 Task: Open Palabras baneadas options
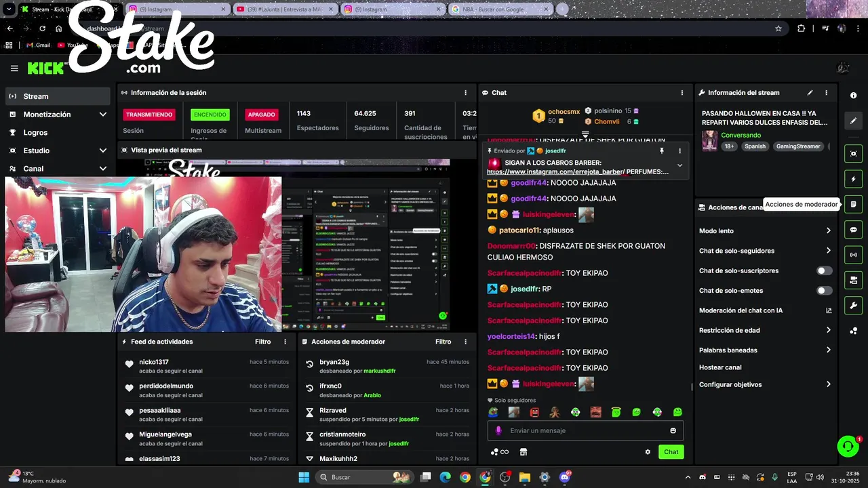[x=828, y=350]
